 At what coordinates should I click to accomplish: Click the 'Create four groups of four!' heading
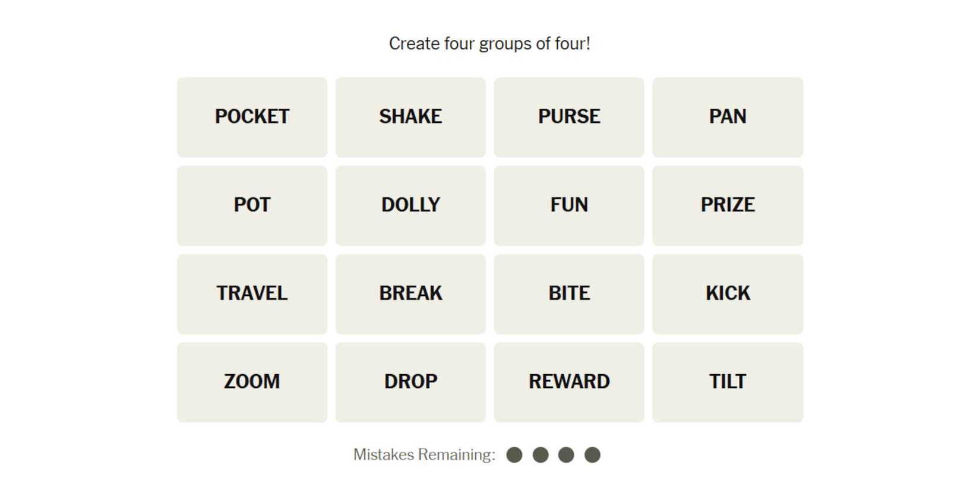489,44
